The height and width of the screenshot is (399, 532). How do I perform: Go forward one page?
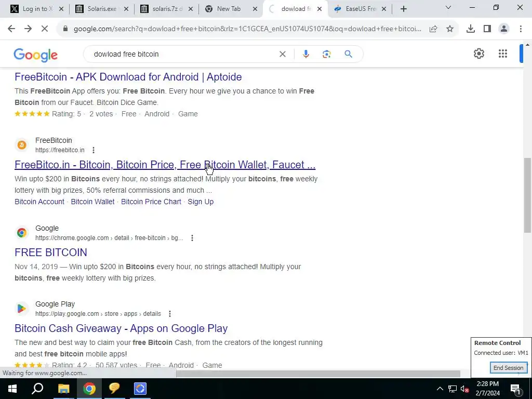(x=28, y=29)
